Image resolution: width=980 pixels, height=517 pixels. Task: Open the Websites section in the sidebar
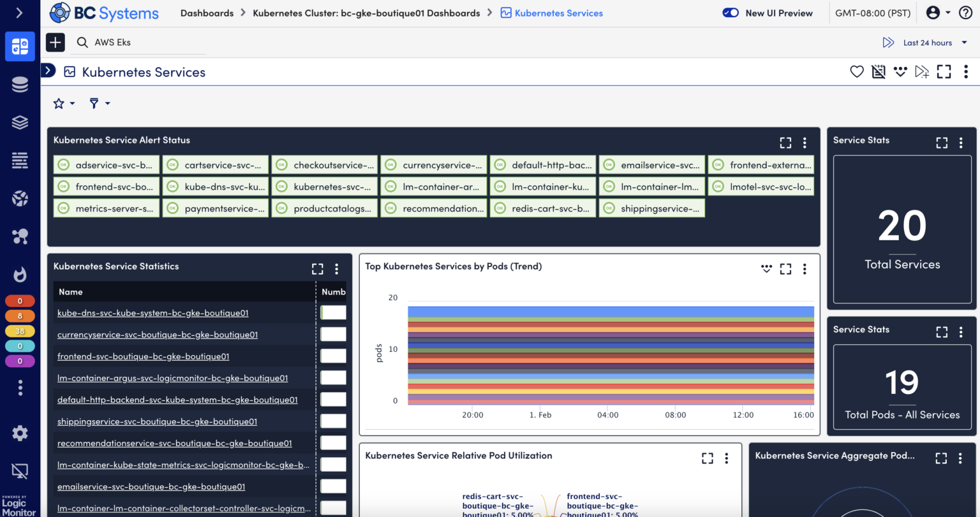pyautogui.click(x=20, y=198)
